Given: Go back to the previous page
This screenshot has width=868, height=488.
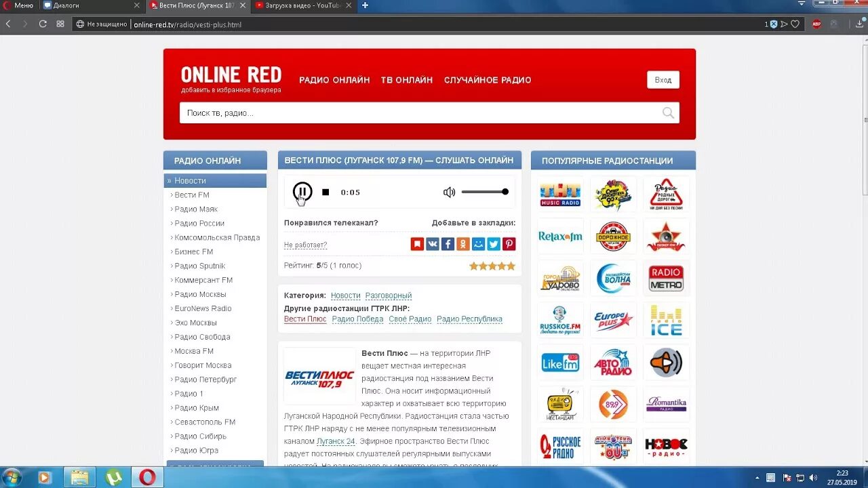Looking at the screenshot, I should [8, 24].
